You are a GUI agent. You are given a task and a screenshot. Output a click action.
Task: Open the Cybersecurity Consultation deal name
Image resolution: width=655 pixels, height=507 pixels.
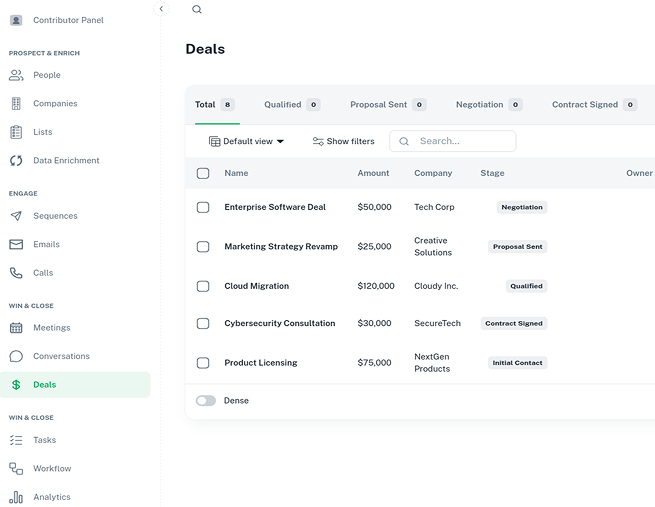point(279,323)
